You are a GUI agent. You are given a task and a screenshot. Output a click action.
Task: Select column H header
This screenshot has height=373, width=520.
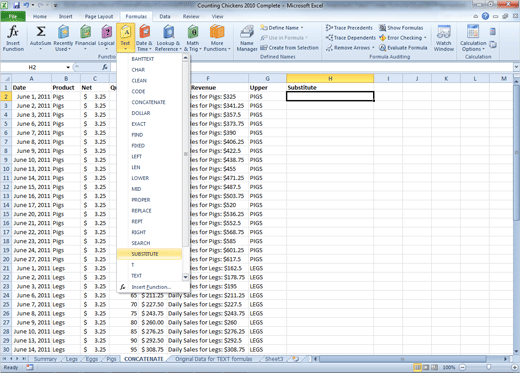pyautogui.click(x=330, y=78)
